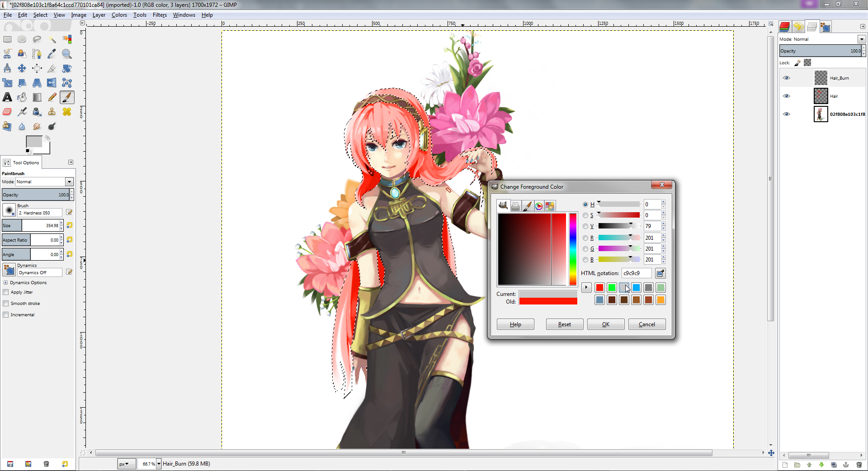The image size is (868, 471).
Task: Select the Smudge finger tool
Action: point(37,126)
